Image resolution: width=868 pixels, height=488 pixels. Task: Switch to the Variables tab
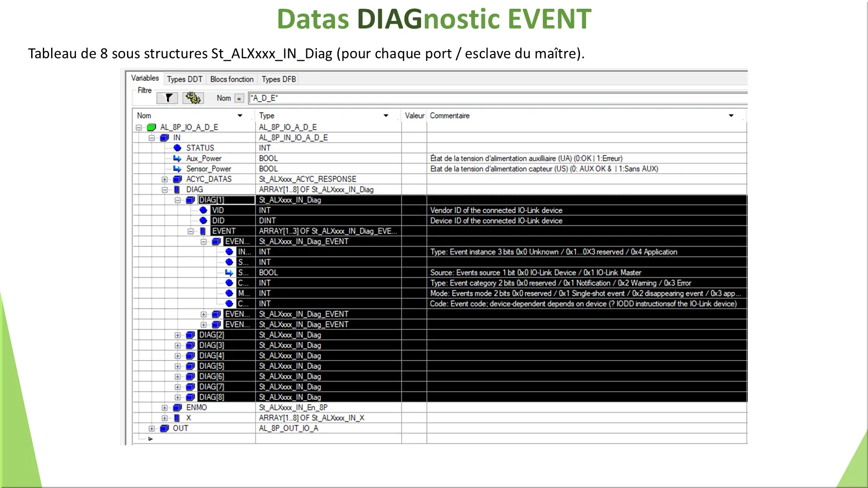point(145,78)
